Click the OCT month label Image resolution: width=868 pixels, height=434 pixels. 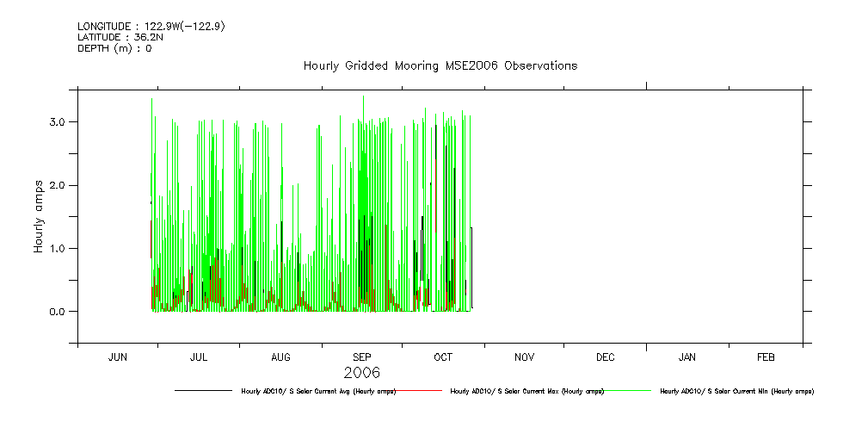pos(443,356)
